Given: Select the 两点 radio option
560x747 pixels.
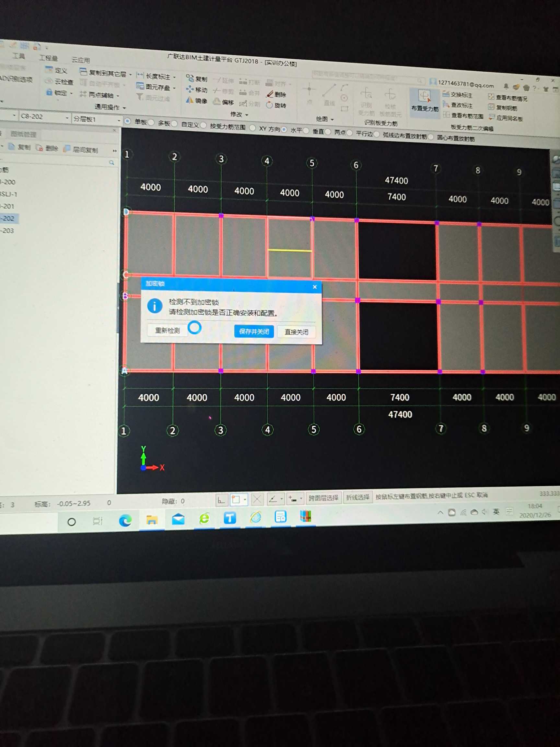Looking at the screenshot, I should point(328,132).
